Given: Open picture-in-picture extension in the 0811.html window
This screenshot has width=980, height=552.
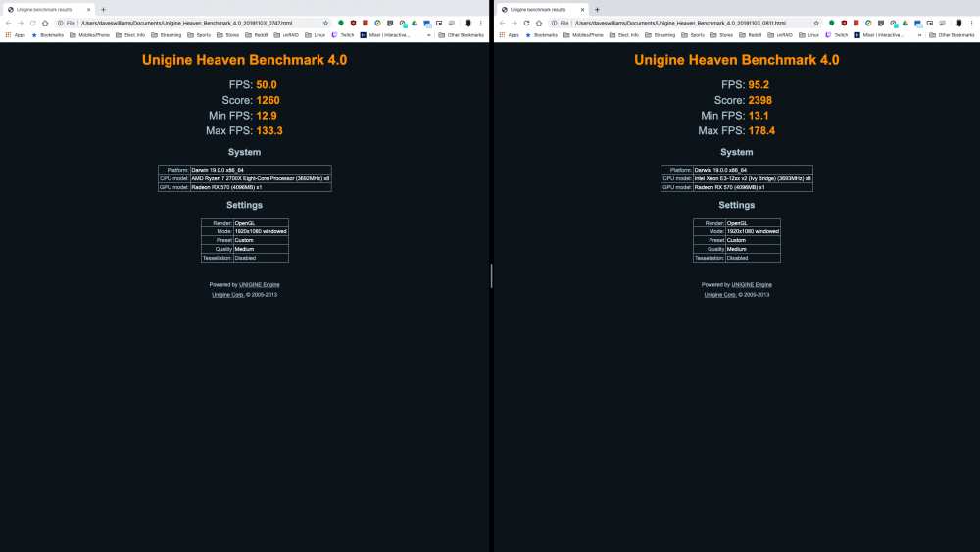Looking at the screenshot, I should tap(929, 24).
